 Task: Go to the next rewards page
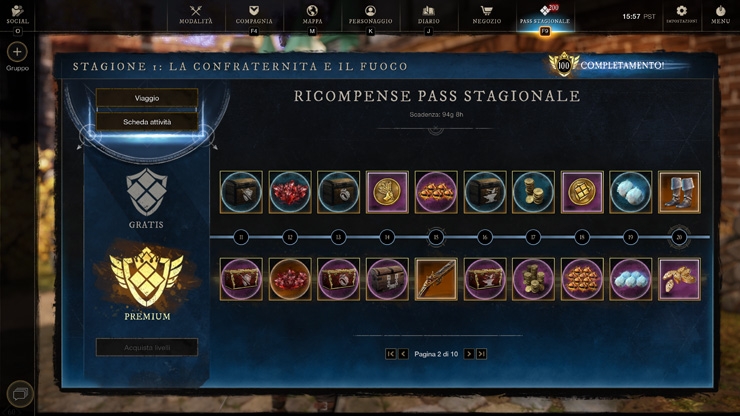click(469, 354)
